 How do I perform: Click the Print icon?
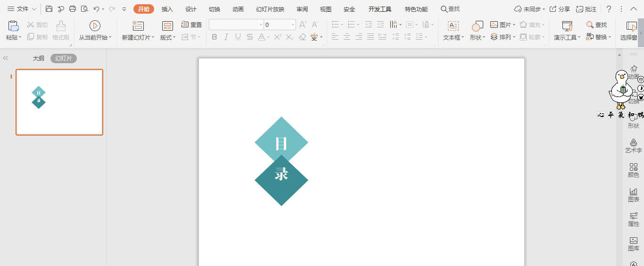pos(73,9)
